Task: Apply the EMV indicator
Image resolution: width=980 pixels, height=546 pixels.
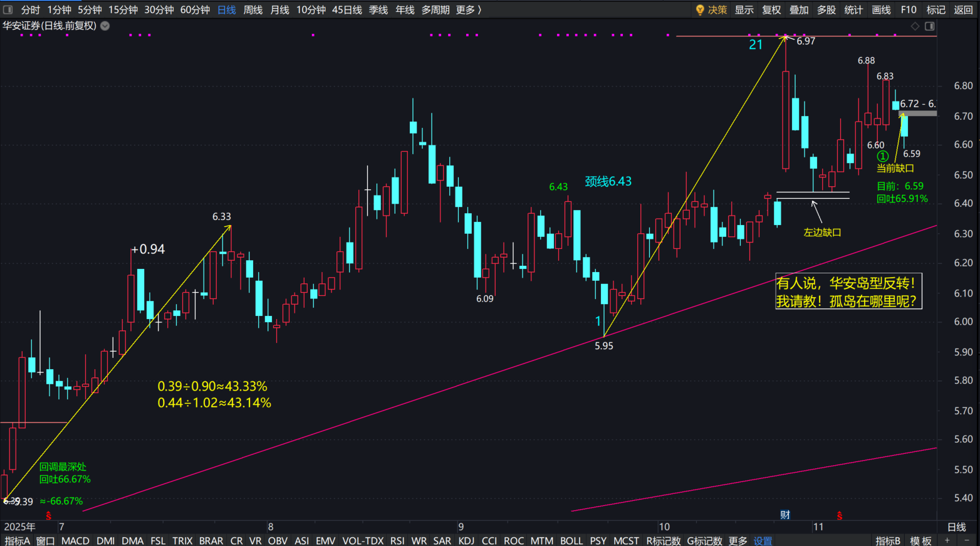Action: (325, 540)
